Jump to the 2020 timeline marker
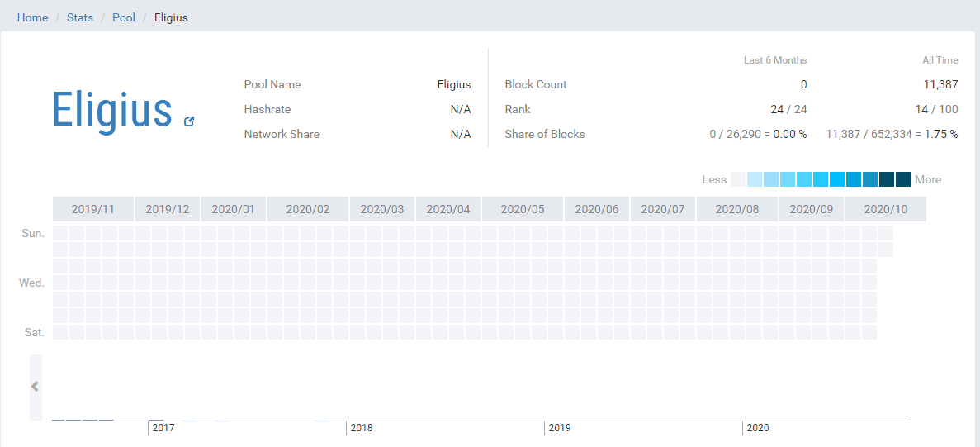 click(x=758, y=428)
